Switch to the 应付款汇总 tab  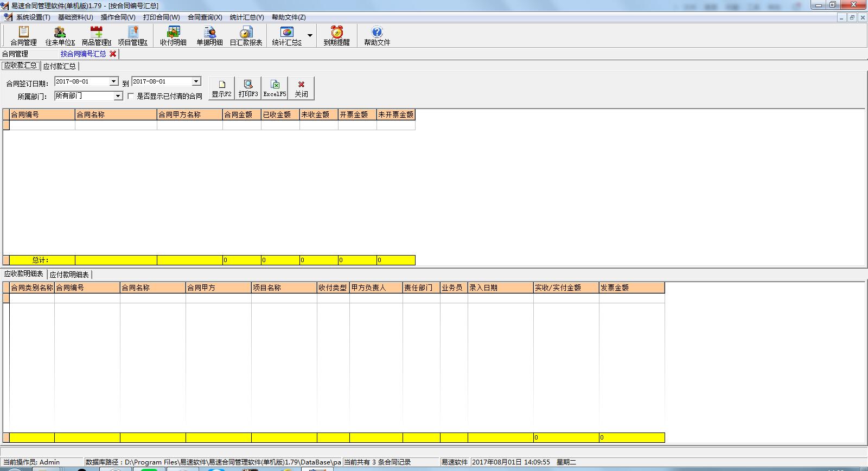pos(59,66)
